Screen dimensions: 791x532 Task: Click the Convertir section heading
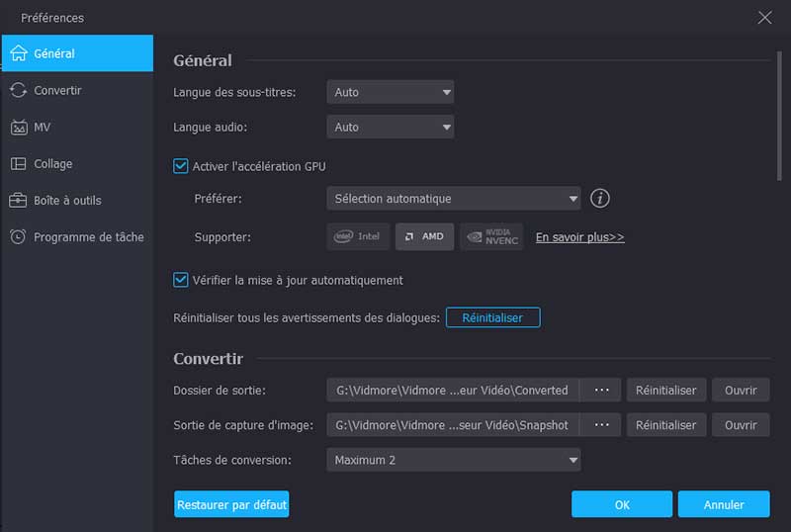pos(208,358)
